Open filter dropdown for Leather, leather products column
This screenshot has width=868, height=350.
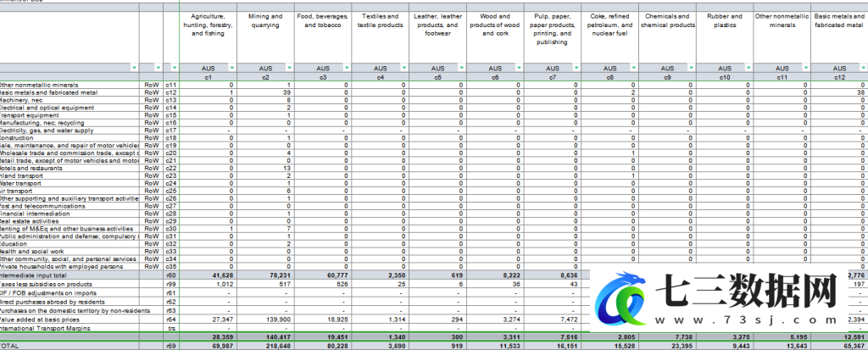pos(462,68)
